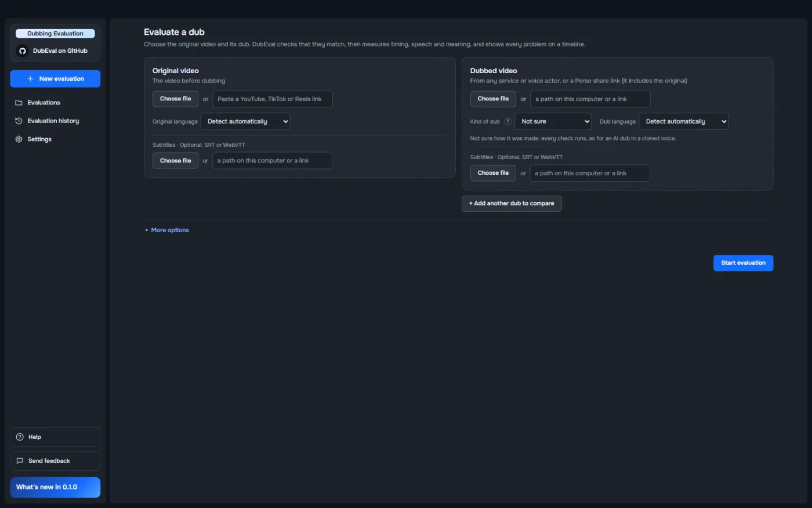Viewport: 812px width, 508px height.
Task: Click Start evaluation
Action: 743,263
